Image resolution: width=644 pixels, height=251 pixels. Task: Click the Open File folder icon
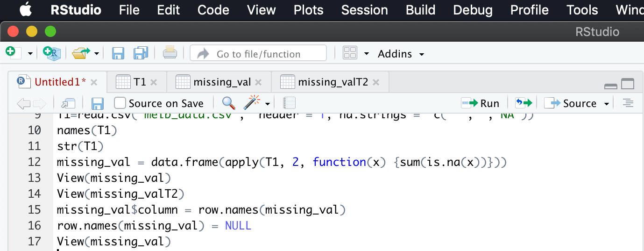(x=81, y=53)
